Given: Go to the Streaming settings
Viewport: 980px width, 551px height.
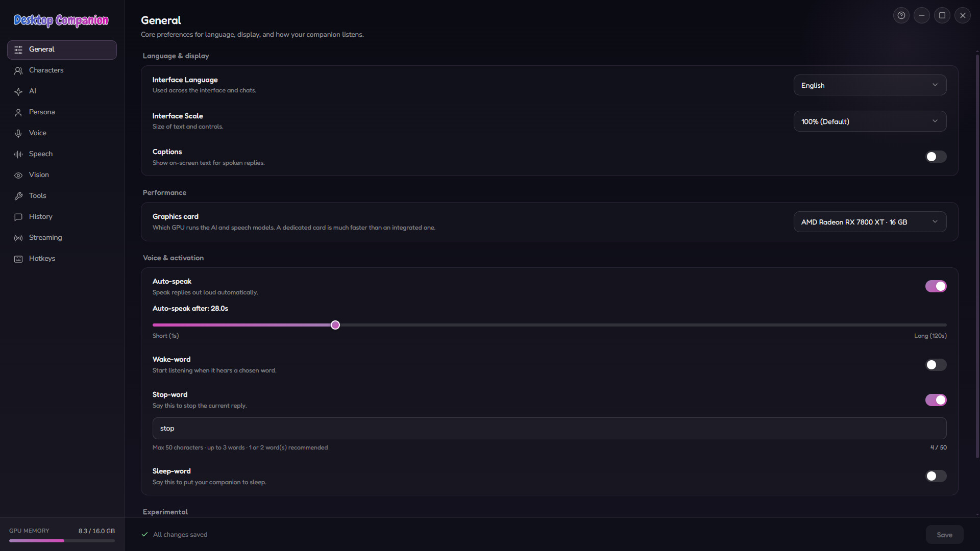Looking at the screenshot, I should pos(62,238).
